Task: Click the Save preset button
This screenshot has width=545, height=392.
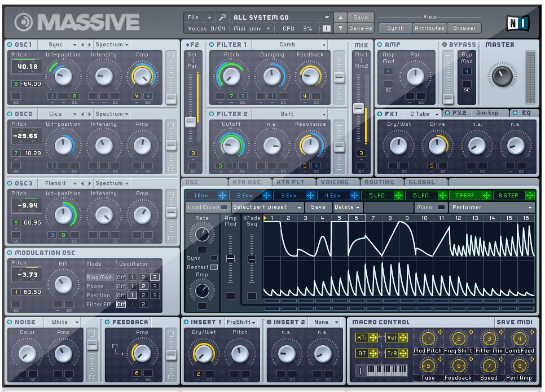Action: [x=361, y=17]
